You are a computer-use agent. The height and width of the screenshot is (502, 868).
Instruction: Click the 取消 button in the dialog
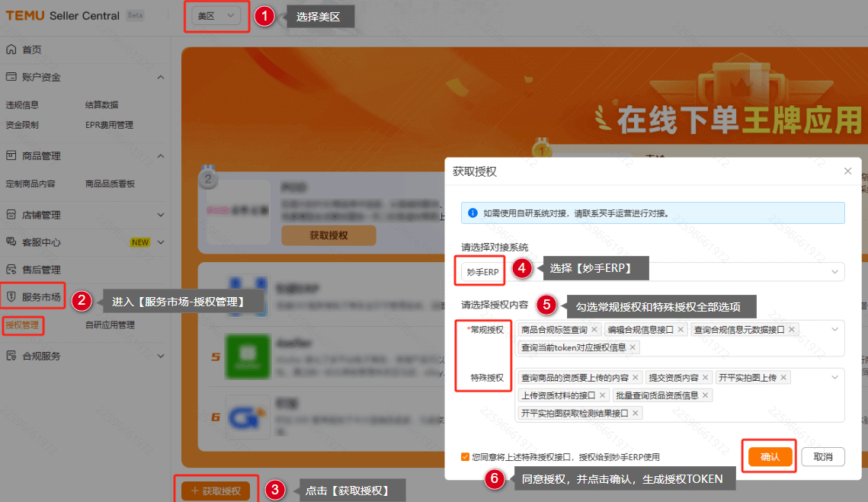pos(823,456)
